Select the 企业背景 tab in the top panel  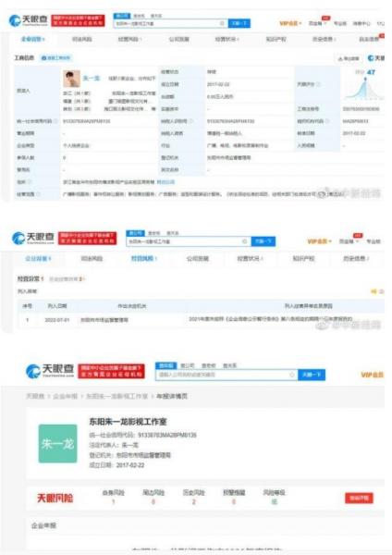(x=32, y=39)
